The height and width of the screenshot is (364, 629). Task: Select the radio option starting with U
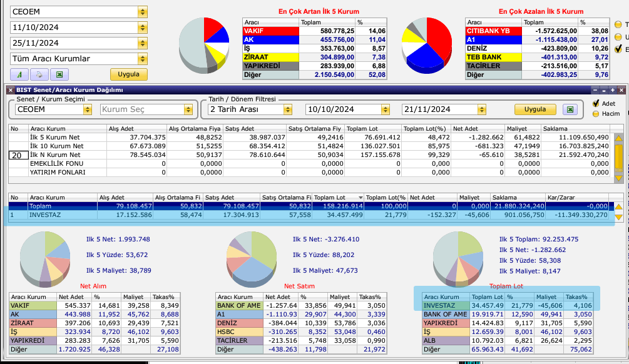coord(618,37)
